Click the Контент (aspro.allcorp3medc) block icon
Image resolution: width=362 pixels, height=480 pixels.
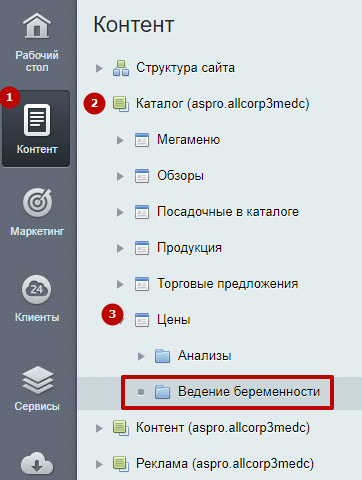coord(121,428)
